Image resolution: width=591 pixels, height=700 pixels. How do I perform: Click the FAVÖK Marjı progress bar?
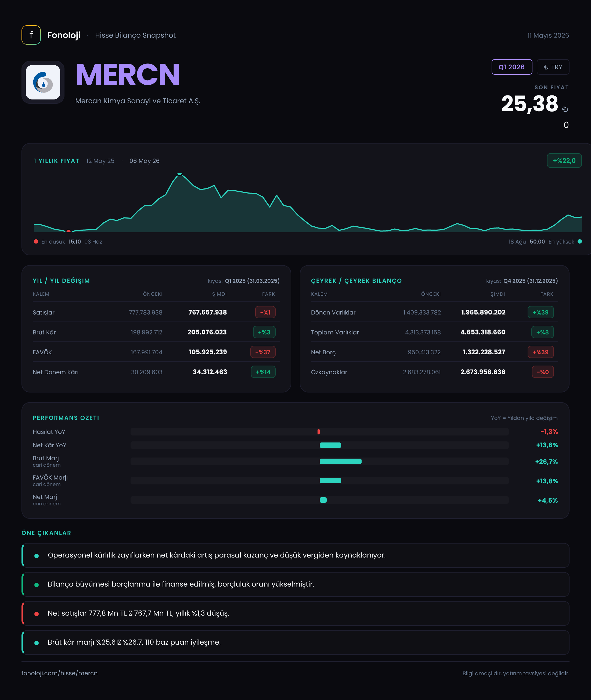tap(330, 481)
